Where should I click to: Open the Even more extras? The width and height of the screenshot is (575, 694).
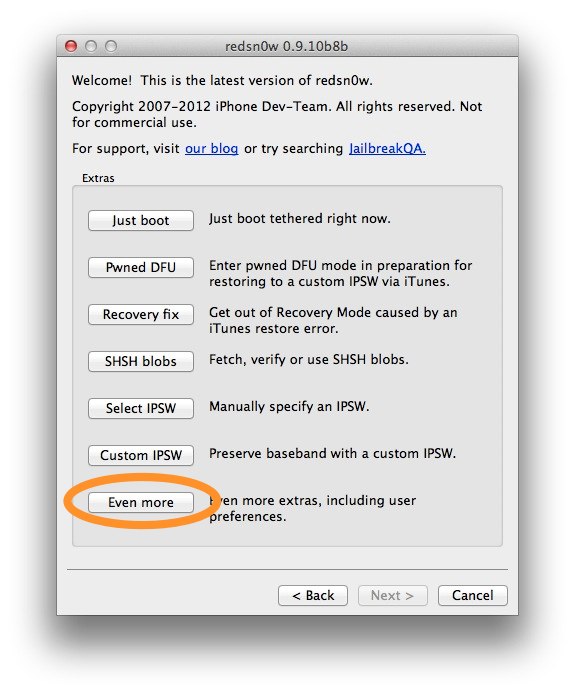tap(141, 502)
